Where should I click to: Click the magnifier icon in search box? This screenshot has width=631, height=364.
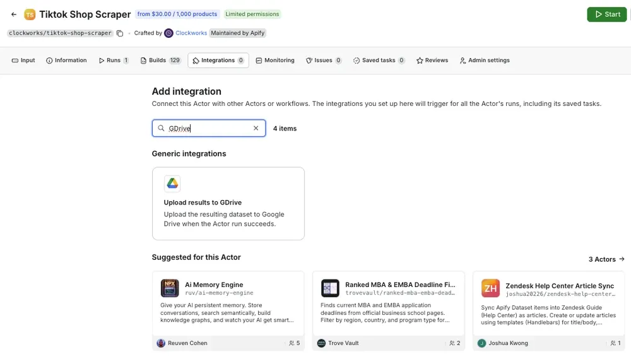click(x=161, y=128)
